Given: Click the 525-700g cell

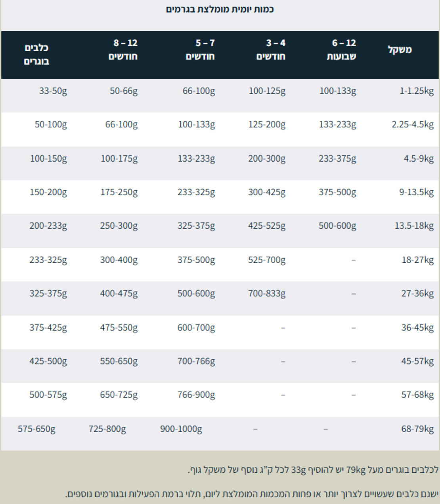Looking at the screenshot, I should (x=267, y=260).
